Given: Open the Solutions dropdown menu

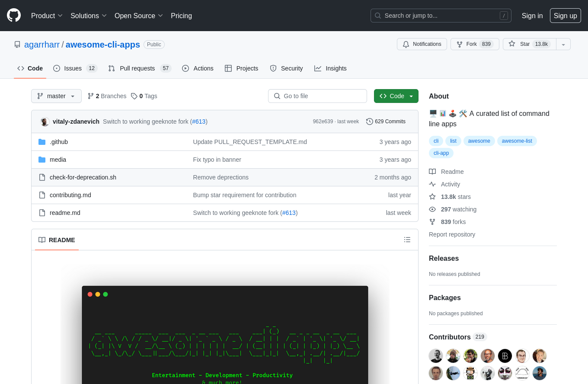Looking at the screenshot, I should [x=89, y=16].
